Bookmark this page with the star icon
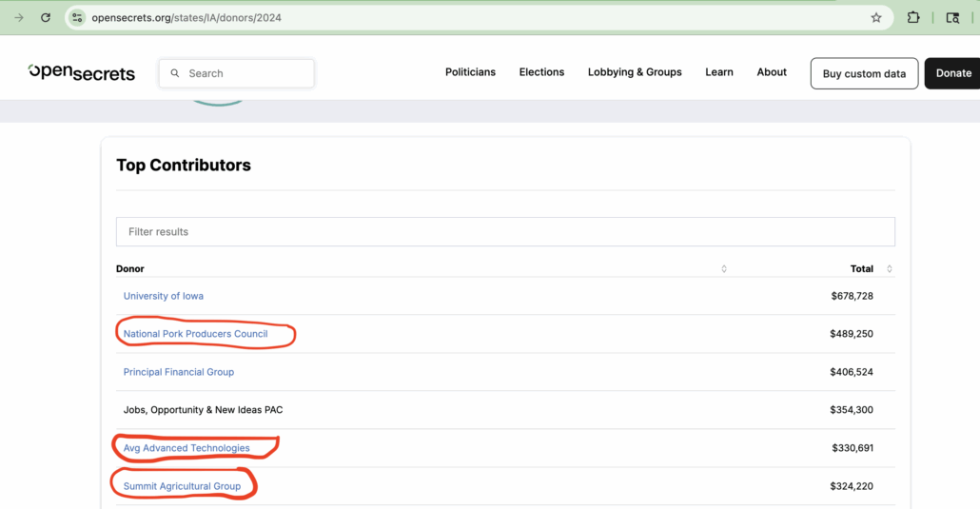The width and height of the screenshot is (980, 509). tap(876, 17)
